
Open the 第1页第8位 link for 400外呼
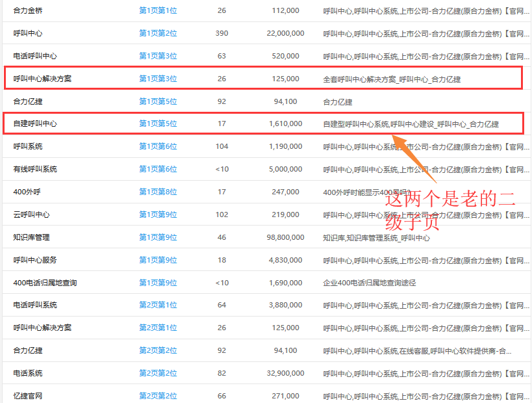pyautogui.click(x=158, y=192)
